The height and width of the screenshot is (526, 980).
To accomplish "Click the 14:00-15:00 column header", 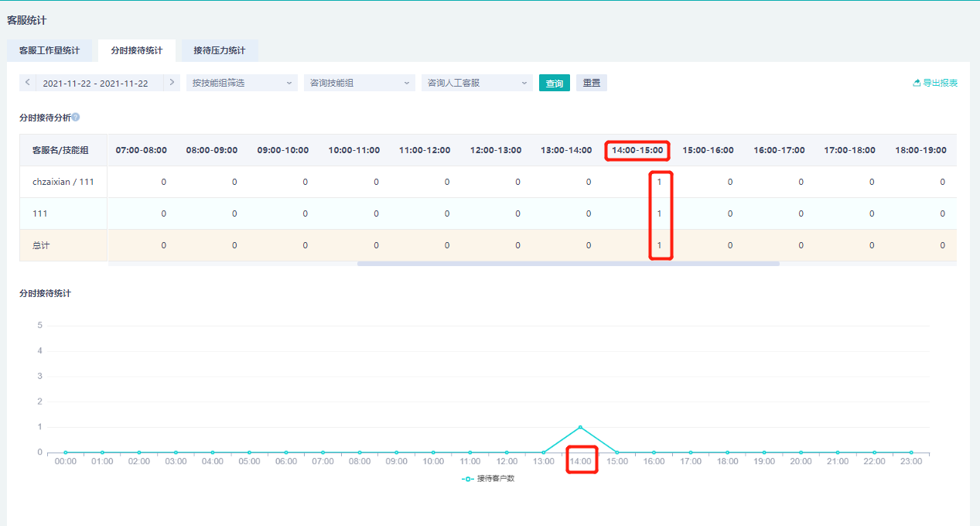I will pos(637,150).
